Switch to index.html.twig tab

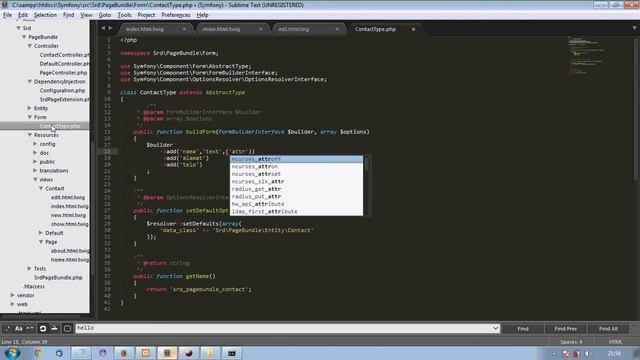point(145,29)
